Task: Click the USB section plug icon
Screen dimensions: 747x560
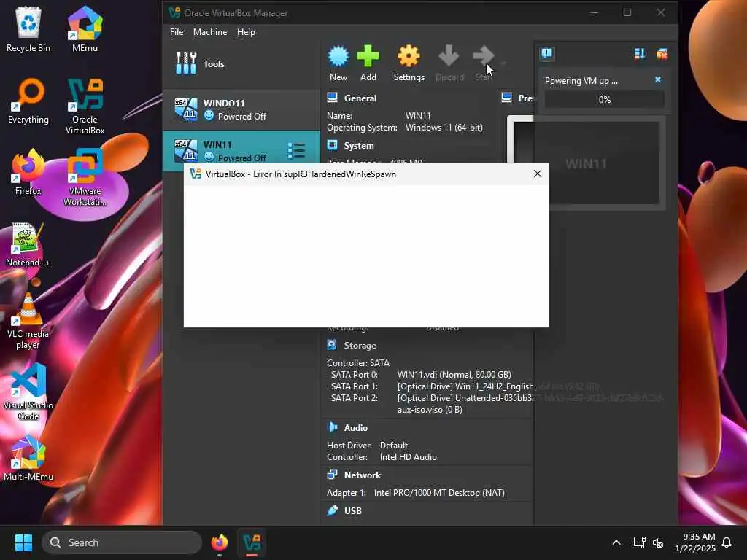Action: click(x=332, y=510)
